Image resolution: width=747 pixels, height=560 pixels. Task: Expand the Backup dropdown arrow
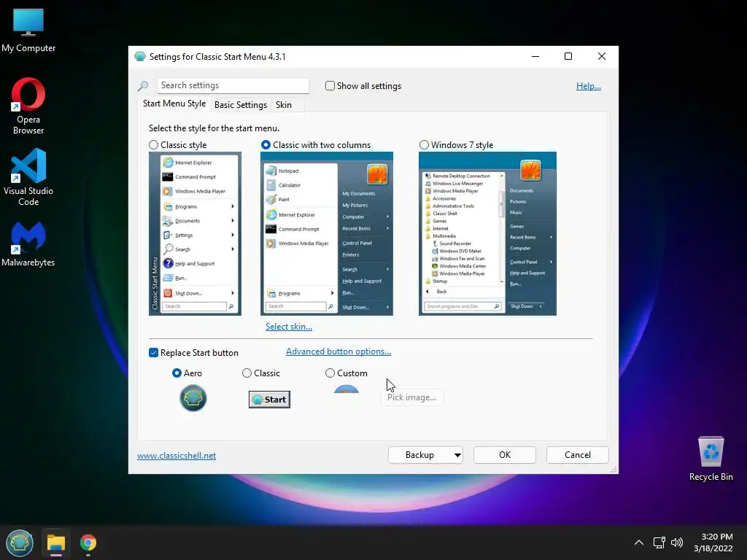457,455
